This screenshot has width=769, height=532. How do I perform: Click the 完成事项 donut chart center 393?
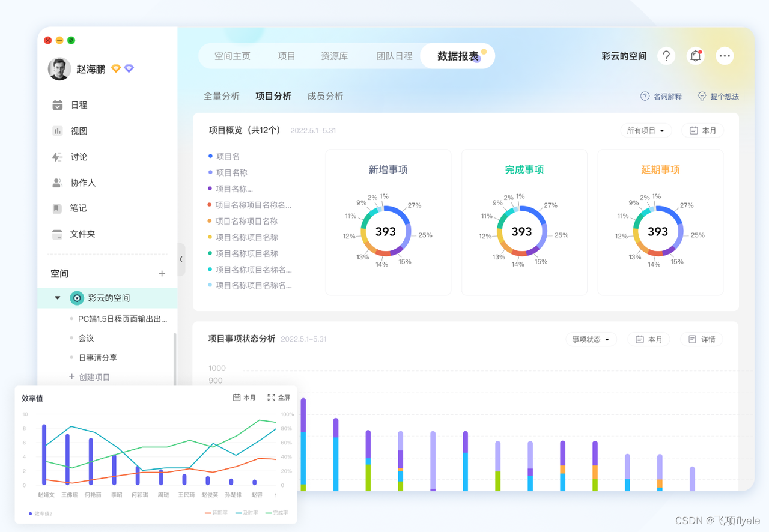click(521, 231)
